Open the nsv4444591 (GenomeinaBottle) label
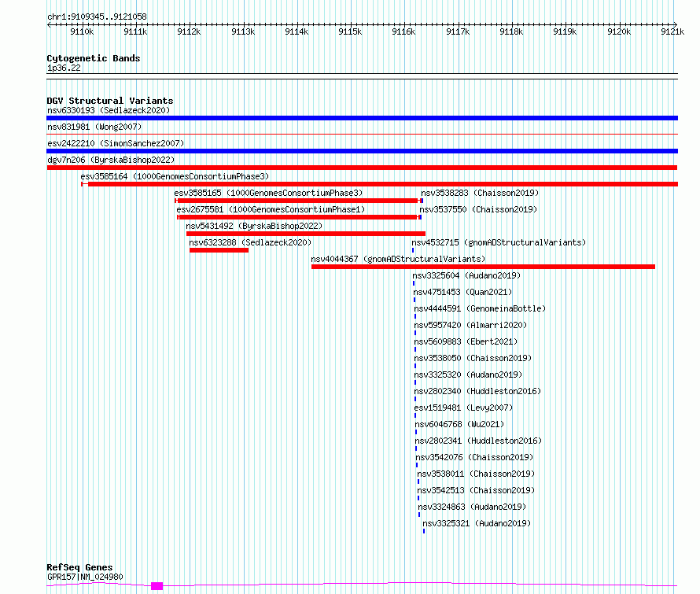 (x=480, y=308)
